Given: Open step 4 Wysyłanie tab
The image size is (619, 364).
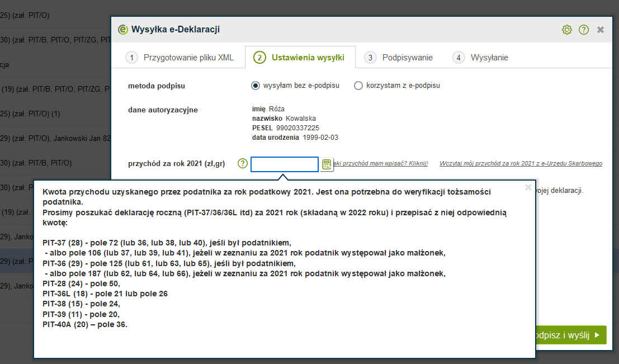Looking at the screenshot, I should point(481,58).
